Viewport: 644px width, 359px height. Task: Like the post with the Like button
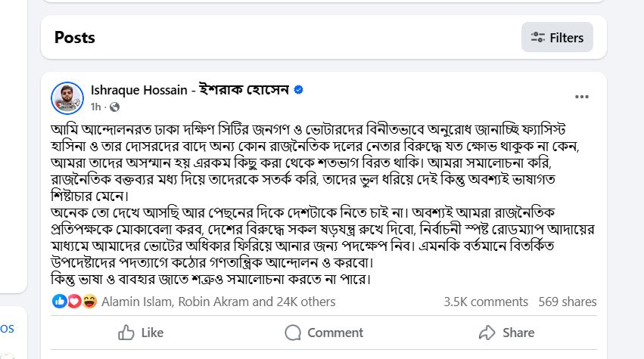click(142, 333)
